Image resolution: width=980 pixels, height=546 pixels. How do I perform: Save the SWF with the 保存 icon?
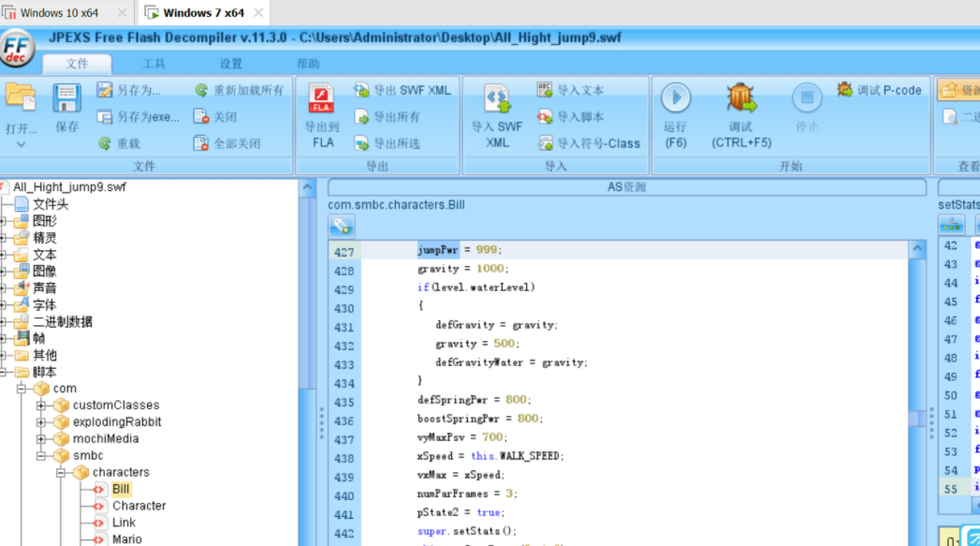[x=66, y=109]
